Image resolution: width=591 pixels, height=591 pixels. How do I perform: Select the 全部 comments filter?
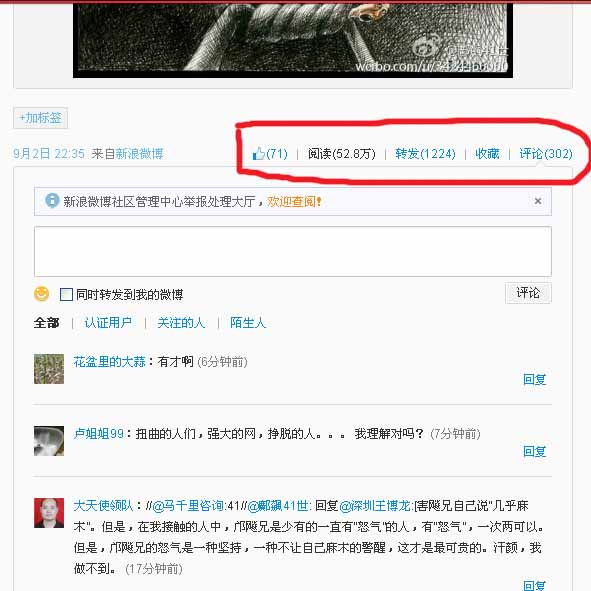[46, 323]
